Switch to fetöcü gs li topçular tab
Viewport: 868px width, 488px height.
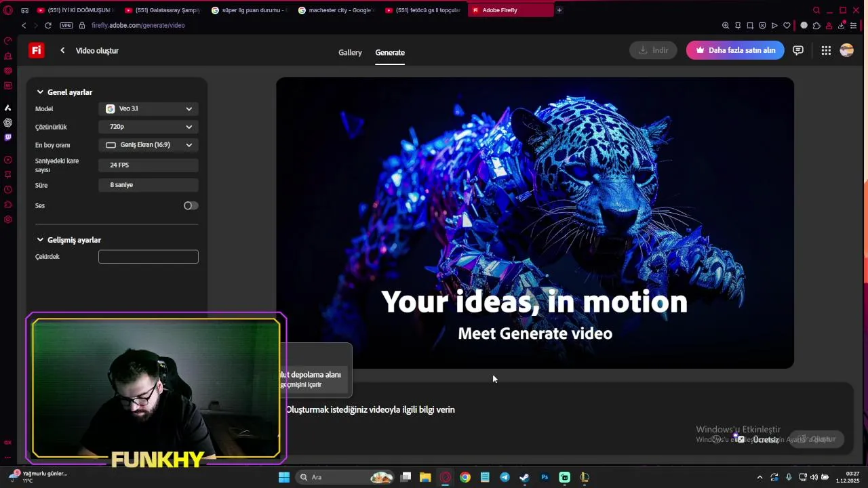coord(422,10)
